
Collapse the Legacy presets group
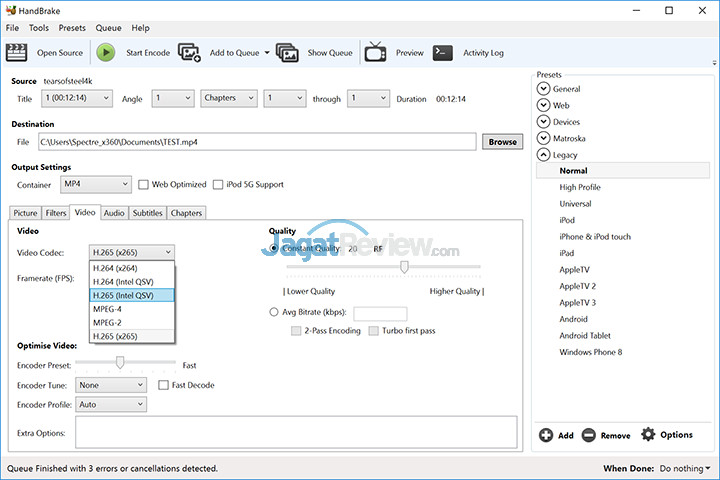pyautogui.click(x=543, y=155)
